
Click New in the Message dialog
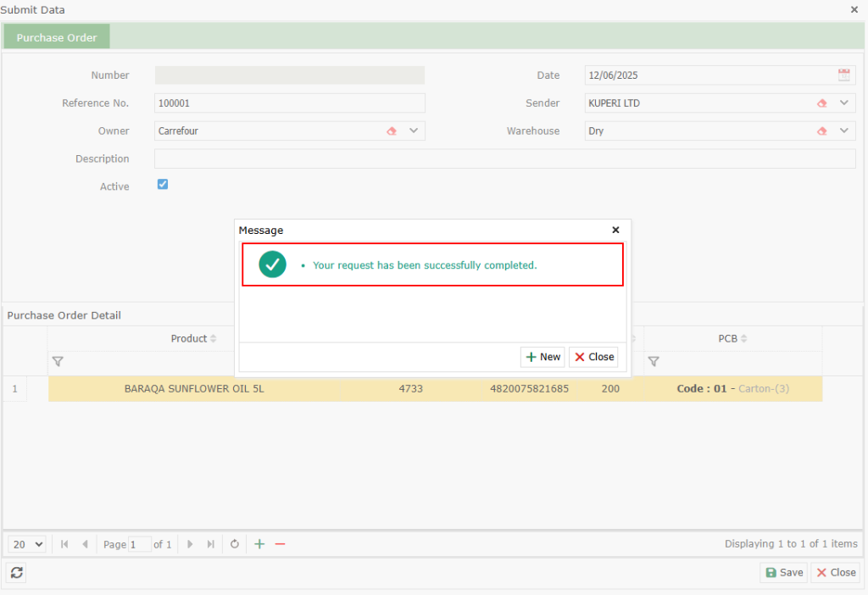(542, 357)
